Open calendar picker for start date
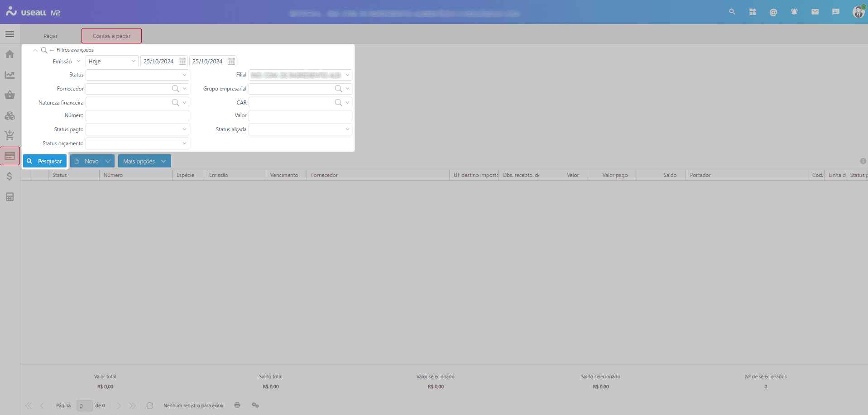This screenshot has width=868, height=415. pyautogui.click(x=182, y=62)
